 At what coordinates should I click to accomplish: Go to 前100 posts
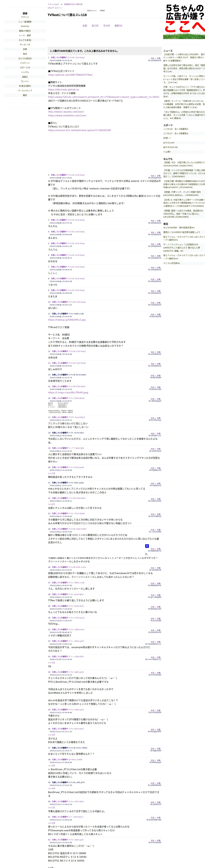[x=95, y=26]
